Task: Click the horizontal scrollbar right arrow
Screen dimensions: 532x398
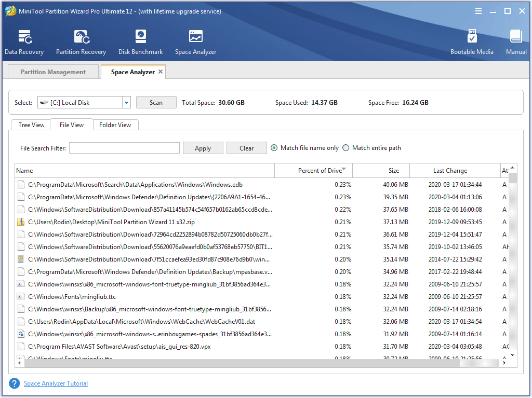Action: tap(504, 363)
